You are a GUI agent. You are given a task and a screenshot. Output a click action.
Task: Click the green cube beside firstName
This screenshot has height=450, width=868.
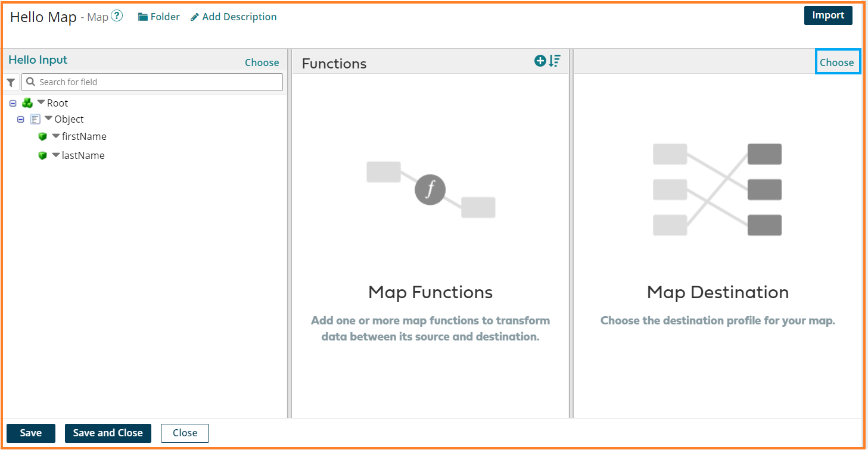click(x=42, y=137)
